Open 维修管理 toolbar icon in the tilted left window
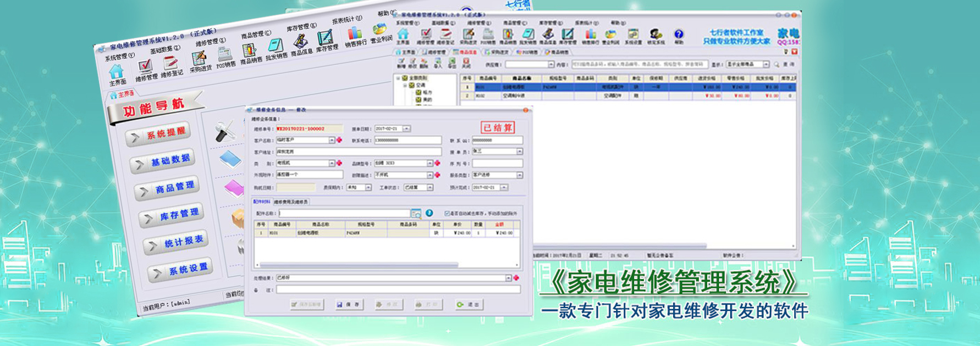Viewport: 980px width, 346px height. 145,66
